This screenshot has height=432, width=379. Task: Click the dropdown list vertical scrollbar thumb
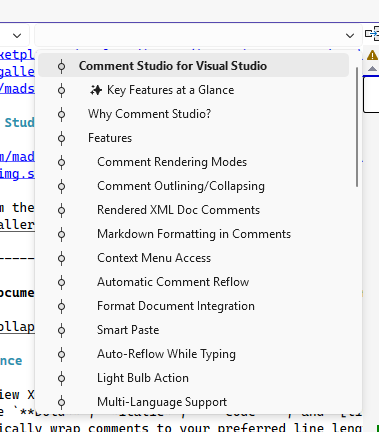pos(357,127)
